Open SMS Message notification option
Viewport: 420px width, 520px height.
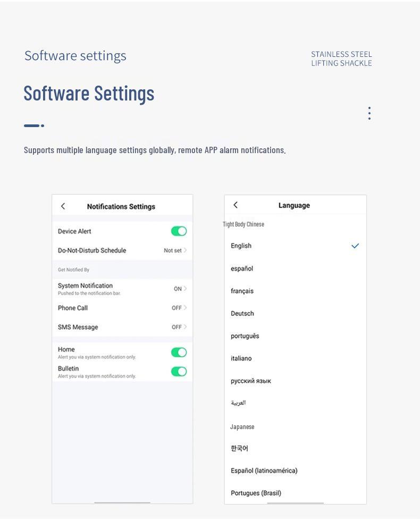(x=122, y=327)
